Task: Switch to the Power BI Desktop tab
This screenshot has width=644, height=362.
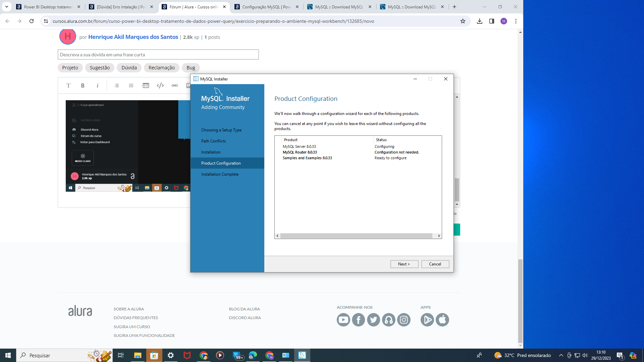Action: click(x=49, y=7)
